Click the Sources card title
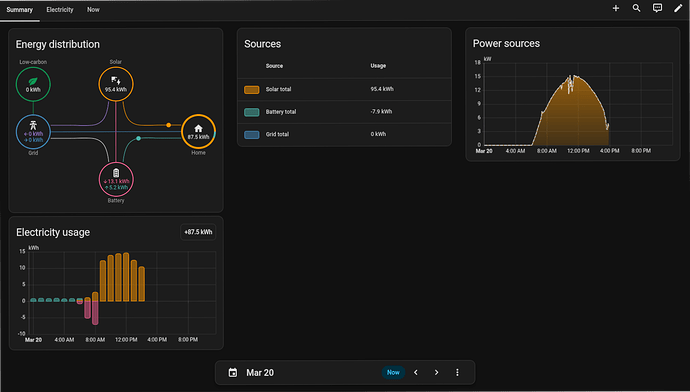The image size is (690, 392). click(262, 44)
